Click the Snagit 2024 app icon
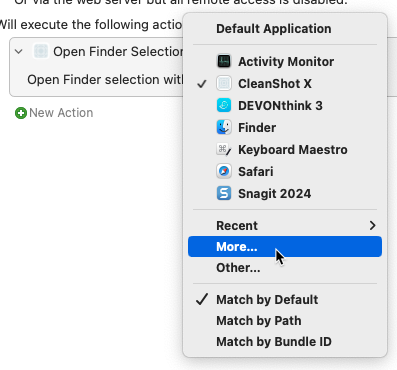The height and width of the screenshot is (370, 397). coord(224,193)
